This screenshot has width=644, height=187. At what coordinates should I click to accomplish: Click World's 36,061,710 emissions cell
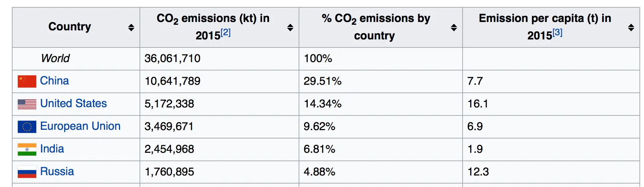coord(172,58)
